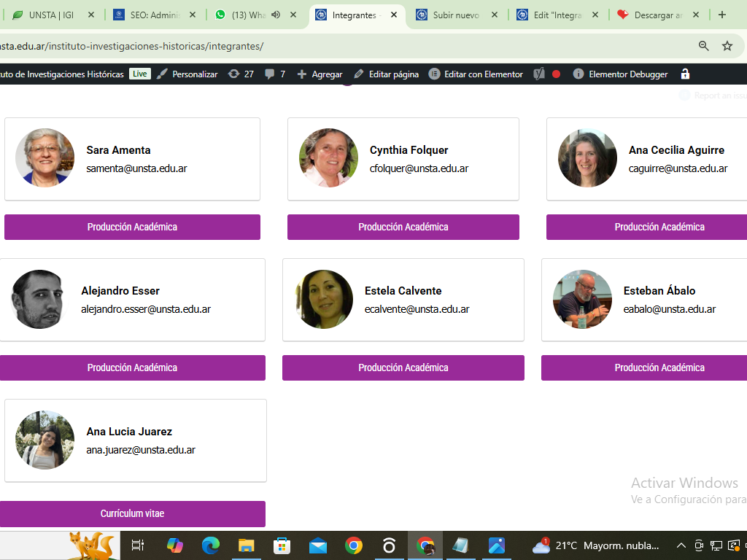Click Editar página in admin bar
Viewport: 747px width, 560px height.
pos(386,74)
